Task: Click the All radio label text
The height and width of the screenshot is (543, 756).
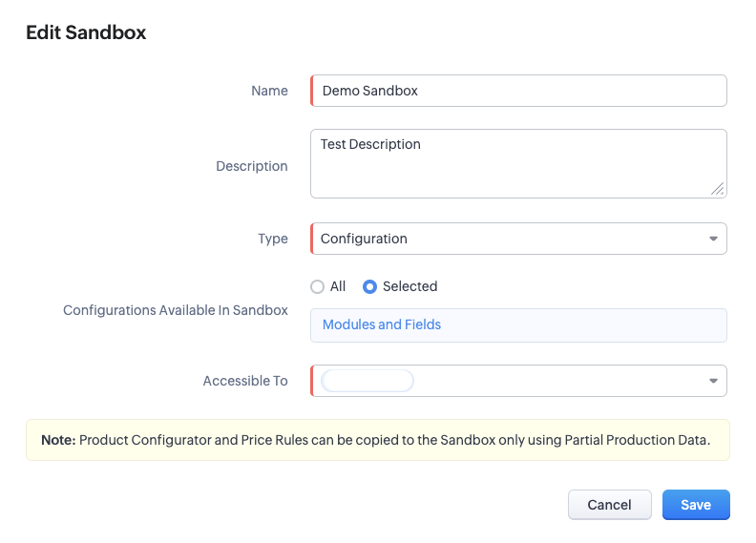Action: (338, 286)
